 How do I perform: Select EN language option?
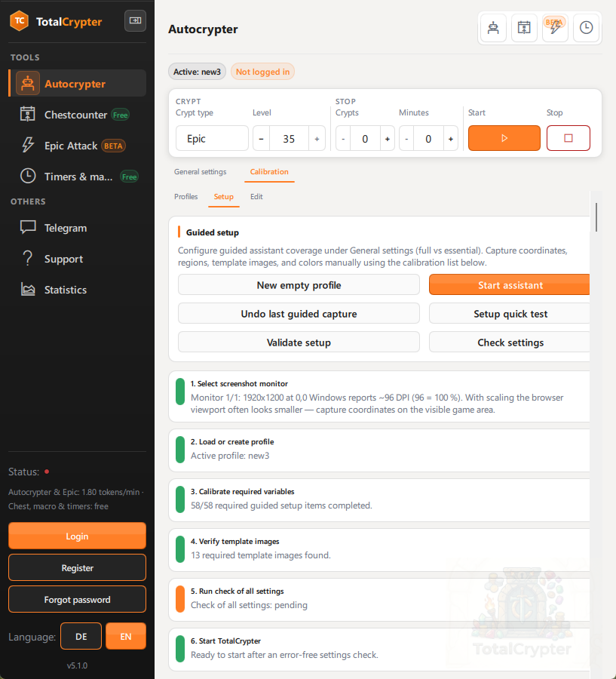pos(126,636)
